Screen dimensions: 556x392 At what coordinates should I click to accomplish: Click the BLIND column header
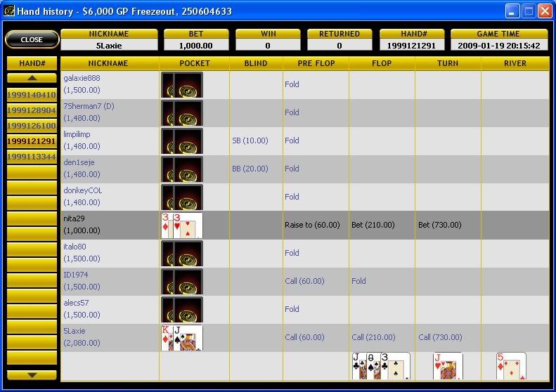256,63
